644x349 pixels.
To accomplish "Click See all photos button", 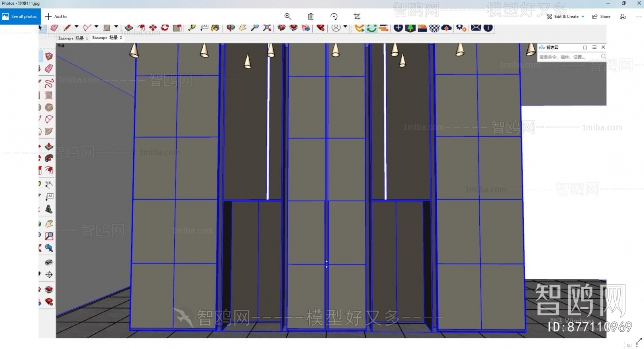I will coord(21,17).
